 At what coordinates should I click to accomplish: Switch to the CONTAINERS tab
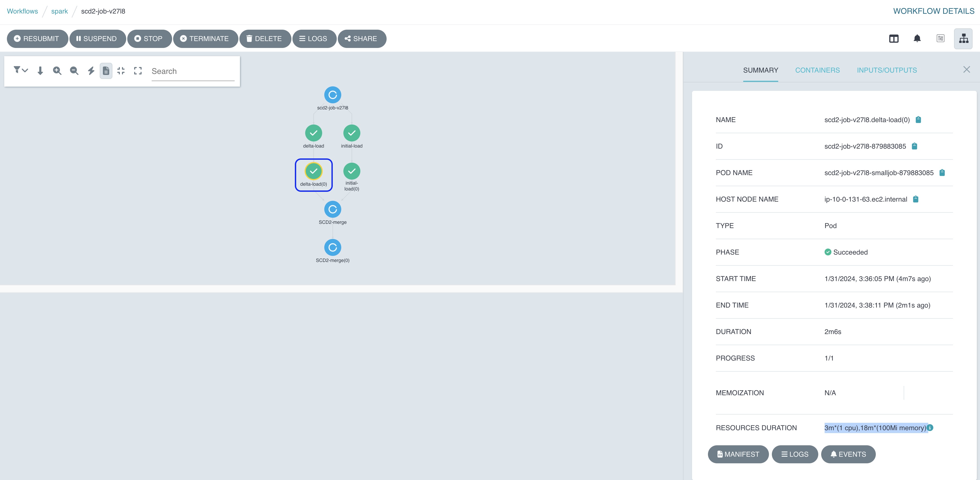click(x=817, y=70)
